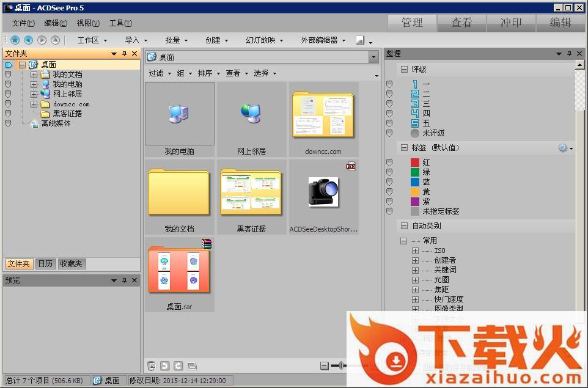
Task: Select 离线媒体 in folder tree
Action: pyautogui.click(x=56, y=123)
